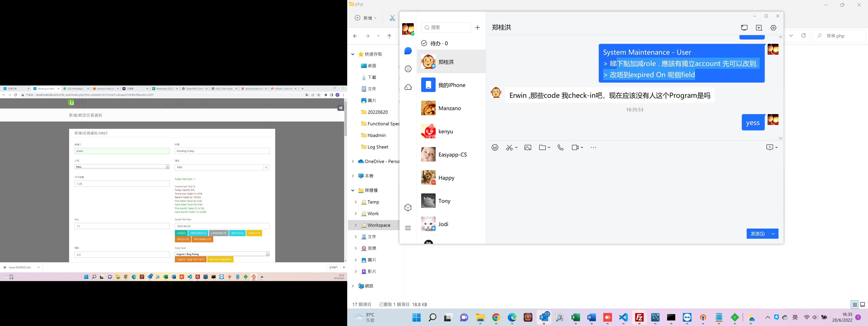
Task: Click the add-to-group plus-box icon
Action: click(x=759, y=28)
